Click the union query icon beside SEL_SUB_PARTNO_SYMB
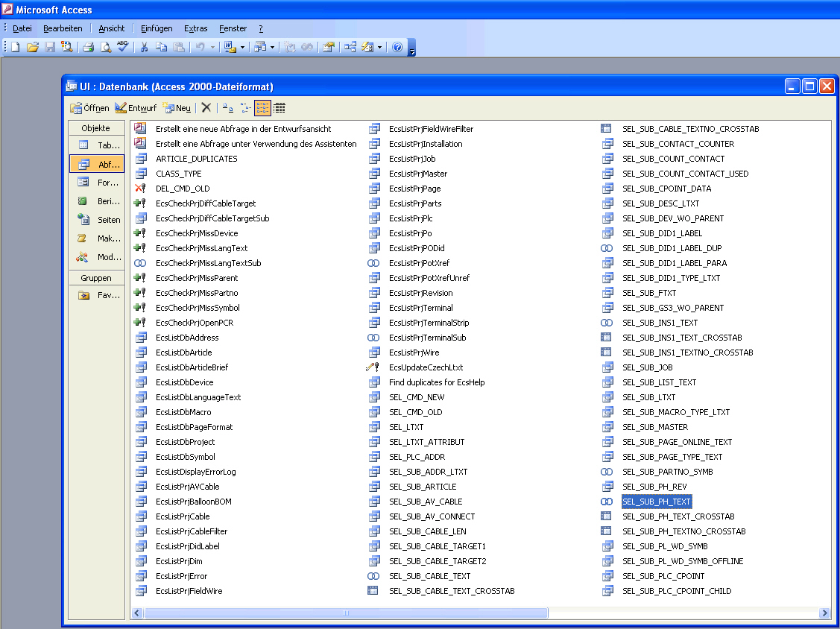 coord(607,472)
